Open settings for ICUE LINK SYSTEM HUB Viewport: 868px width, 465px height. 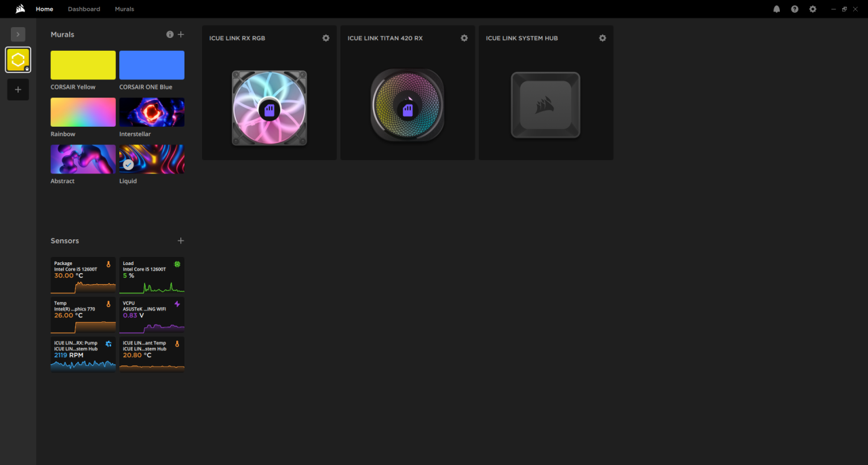point(602,38)
